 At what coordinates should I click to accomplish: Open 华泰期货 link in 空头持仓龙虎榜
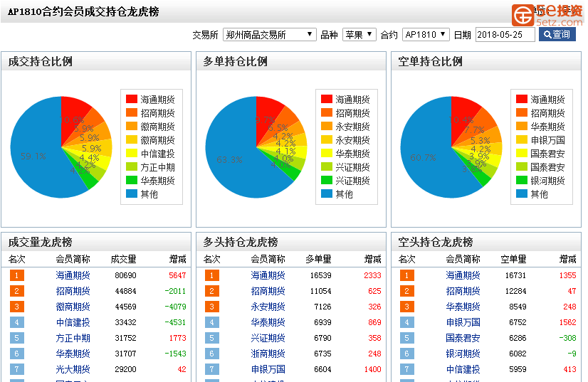click(463, 307)
